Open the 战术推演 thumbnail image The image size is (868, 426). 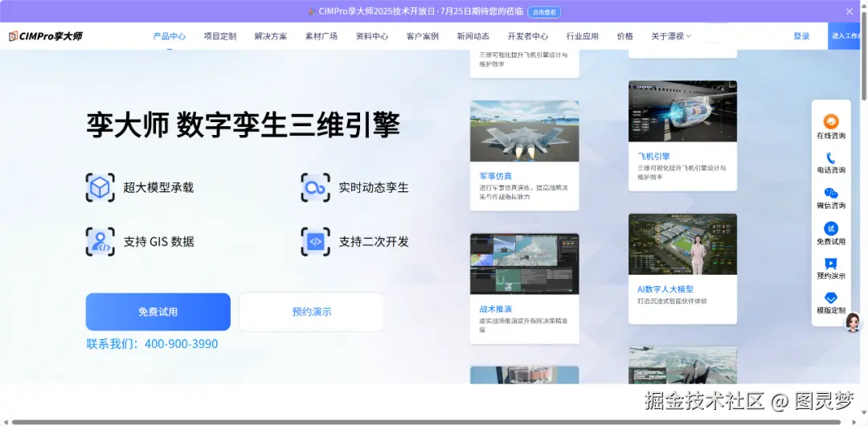point(525,264)
